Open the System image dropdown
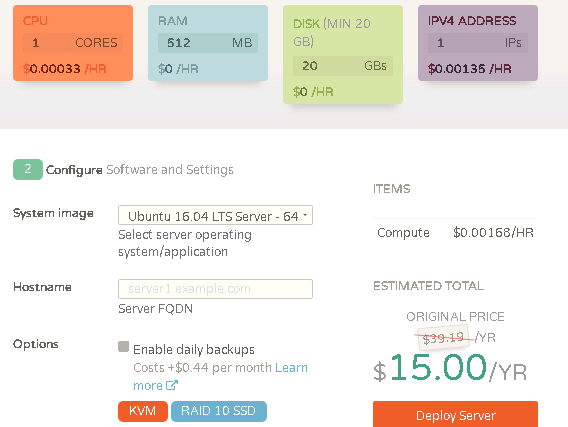The height and width of the screenshot is (427, 568). click(x=215, y=215)
